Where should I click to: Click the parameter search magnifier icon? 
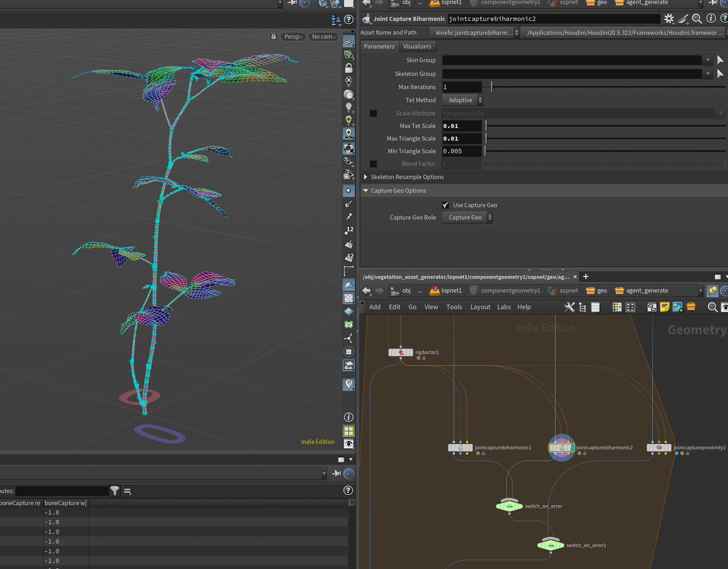697,19
